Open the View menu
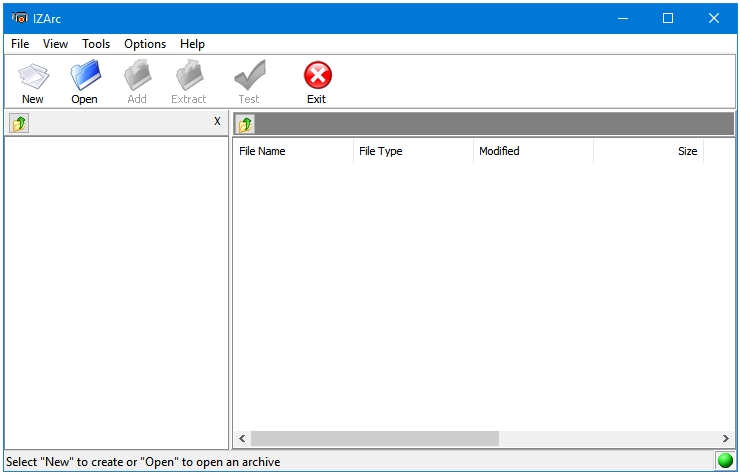741x475 pixels. click(x=55, y=44)
